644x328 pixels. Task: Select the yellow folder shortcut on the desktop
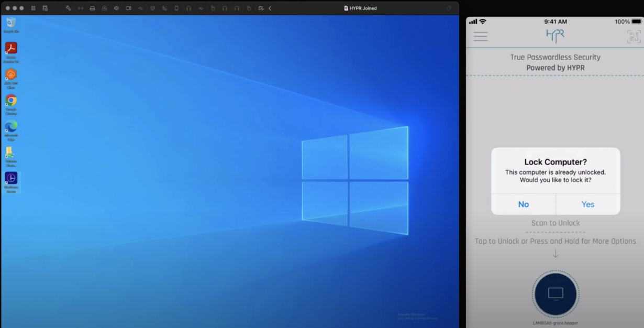[11, 156]
